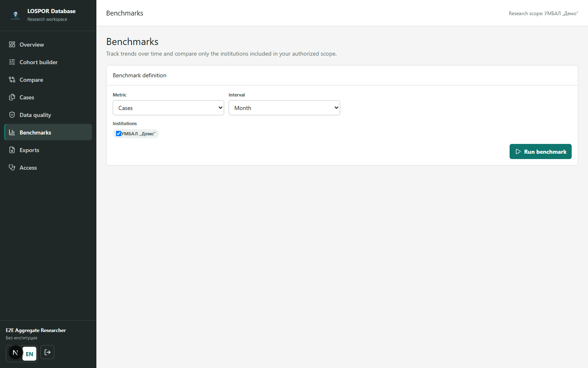This screenshot has width=588, height=368.
Task: Click the "Track trends over time" description
Action: click(x=221, y=54)
